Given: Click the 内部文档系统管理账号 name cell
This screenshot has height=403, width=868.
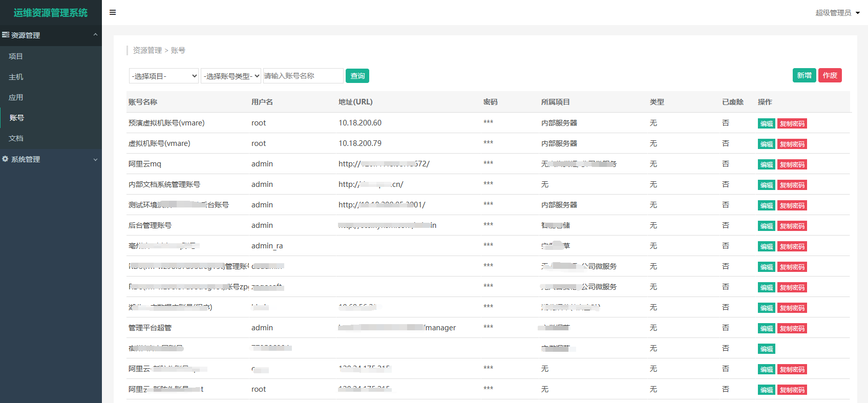Looking at the screenshot, I should [x=164, y=184].
